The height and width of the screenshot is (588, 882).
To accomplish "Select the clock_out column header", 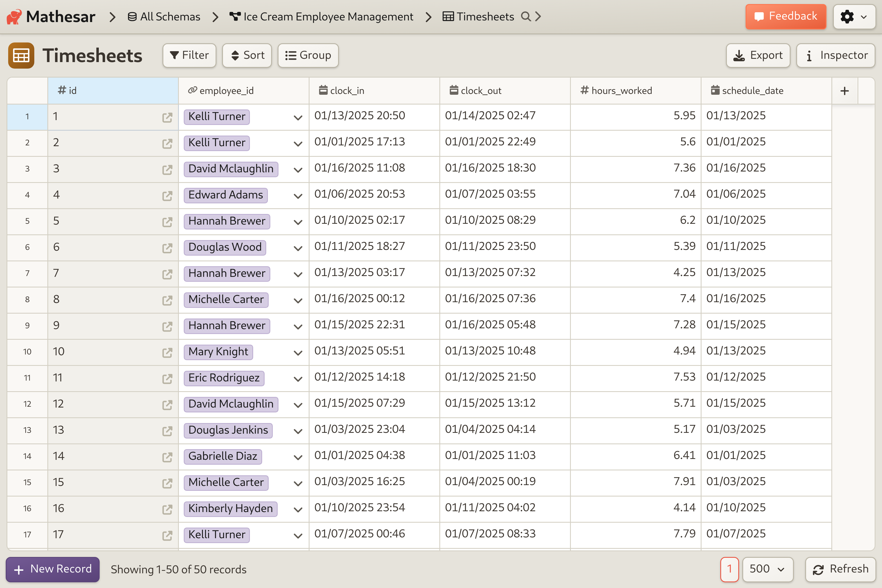I will coord(505,91).
